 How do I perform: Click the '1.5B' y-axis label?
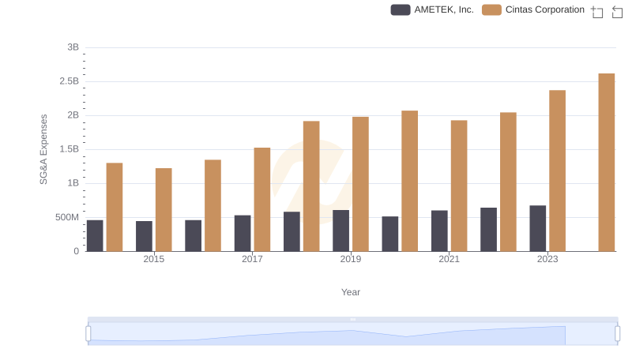pos(70,149)
